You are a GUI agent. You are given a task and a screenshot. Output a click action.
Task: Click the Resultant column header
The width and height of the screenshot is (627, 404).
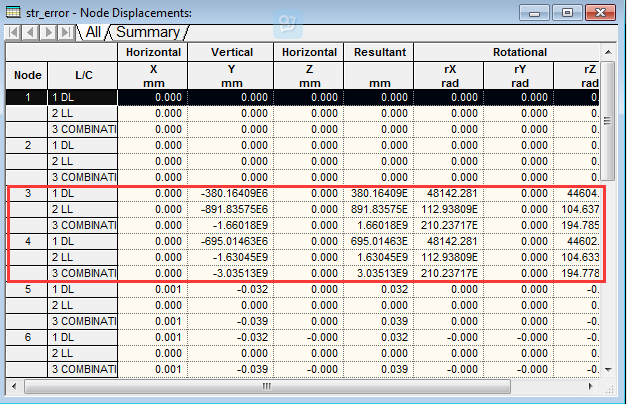click(x=378, y=51)
